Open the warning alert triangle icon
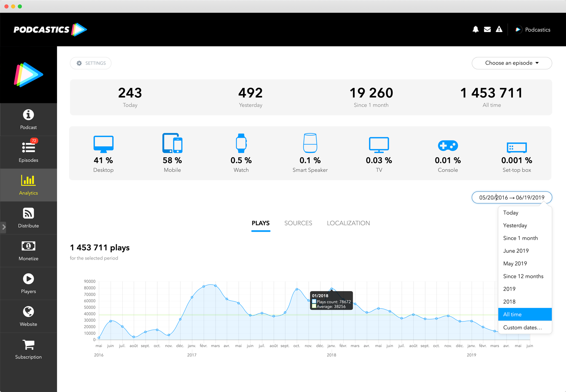This screenshot has width=566, height=392. [x=499, y=29]
